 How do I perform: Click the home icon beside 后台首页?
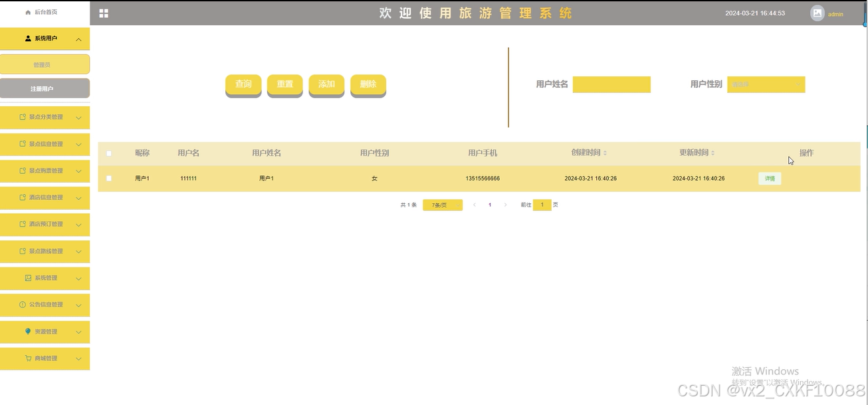[x=28, y=13]
